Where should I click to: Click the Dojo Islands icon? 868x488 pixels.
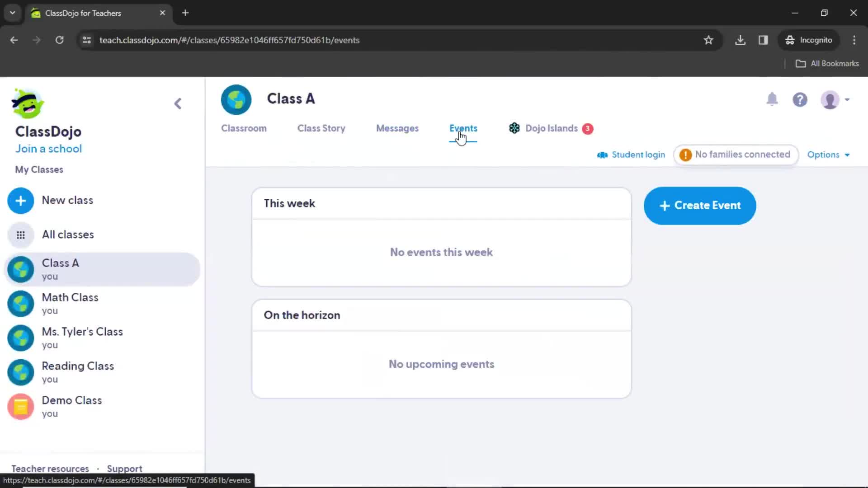(x=514, y=128)
